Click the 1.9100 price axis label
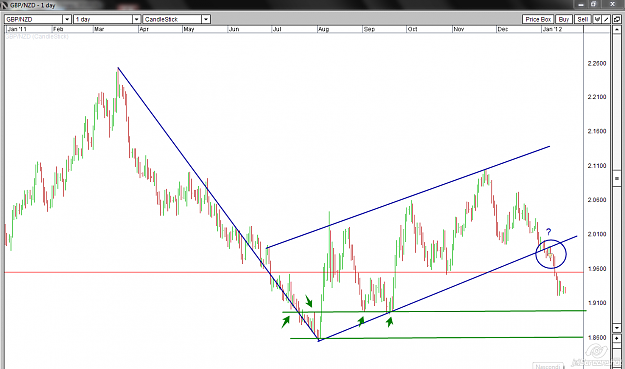Screen dimensions: 625x369 [x=597, y=303]
